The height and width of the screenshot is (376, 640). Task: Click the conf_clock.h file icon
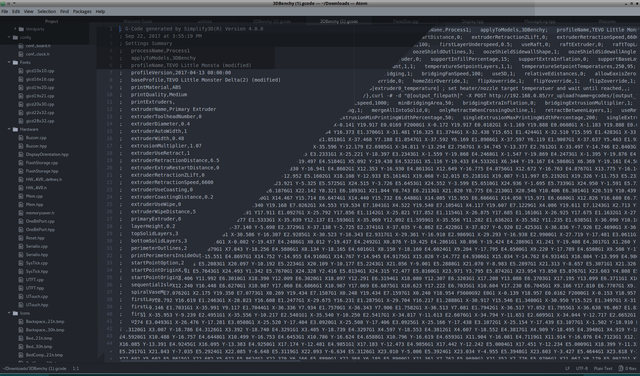click(x=21, y=54)
